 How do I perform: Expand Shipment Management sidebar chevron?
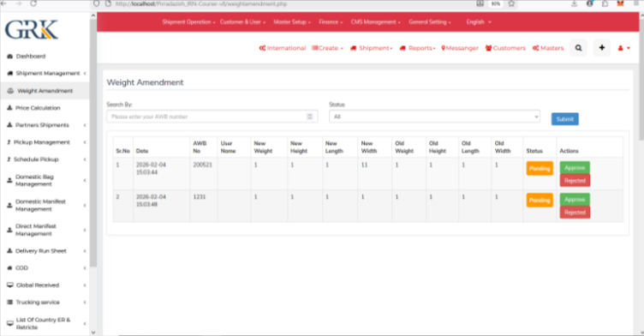pyautogui.click(x=85, y=73)
